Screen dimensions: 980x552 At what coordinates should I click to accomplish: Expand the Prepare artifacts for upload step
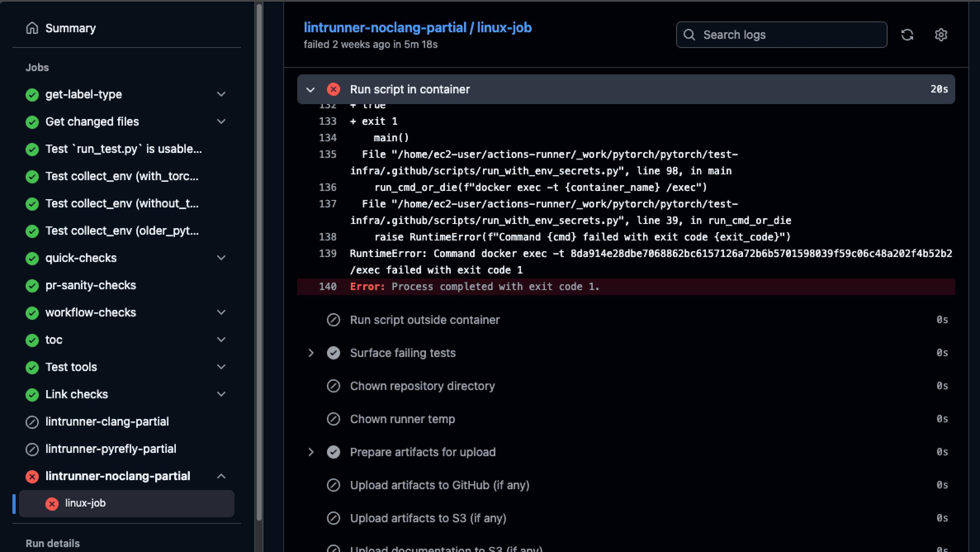(x=311, y=452)
